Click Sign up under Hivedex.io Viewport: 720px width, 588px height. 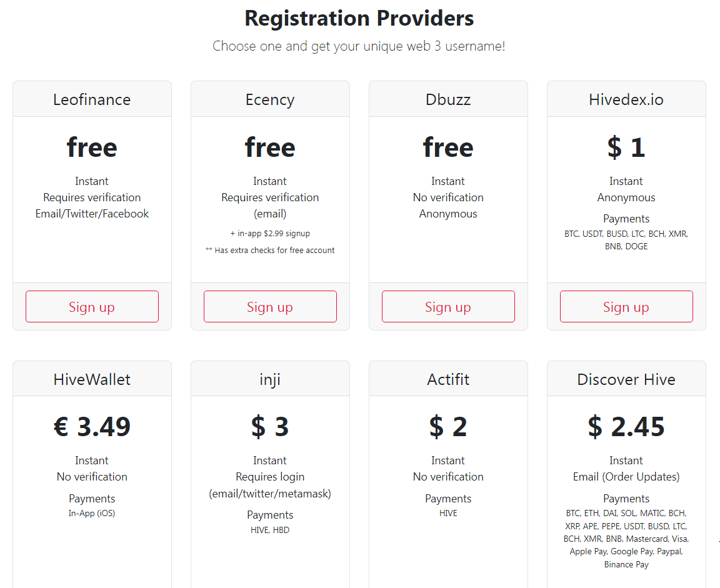pos(626,307)
